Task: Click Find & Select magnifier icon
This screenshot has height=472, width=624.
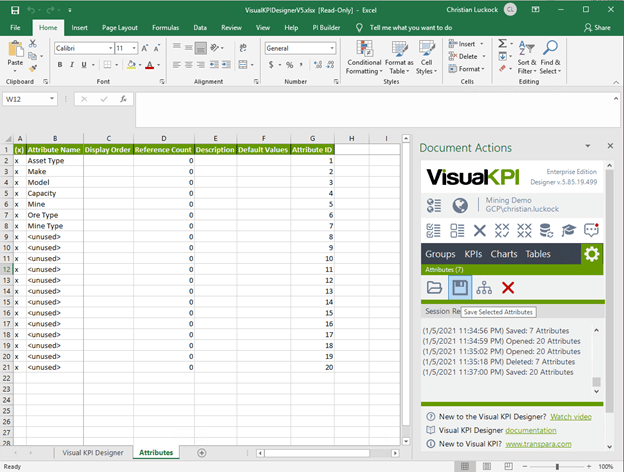Action: 550,58
